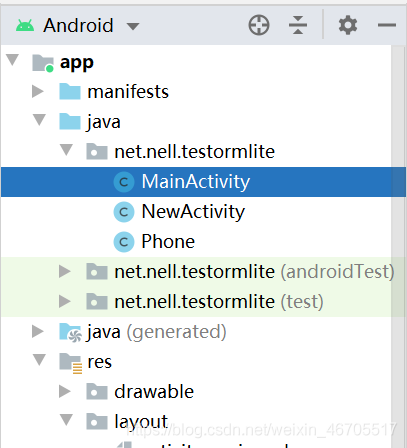Open the Android view dropdown arrow
Viewport: 407px width, 448px height.
tap(133, 26)
